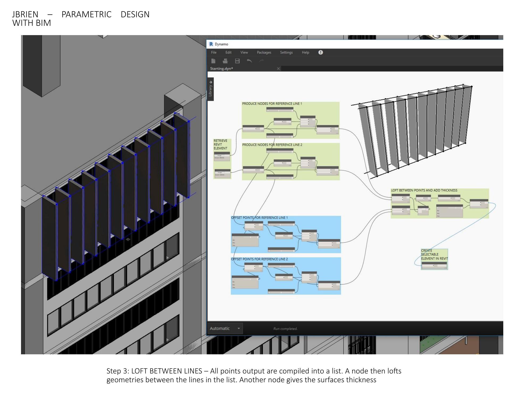The image size is (532, 399).
Task: Open the File menu
Action: 214,52
